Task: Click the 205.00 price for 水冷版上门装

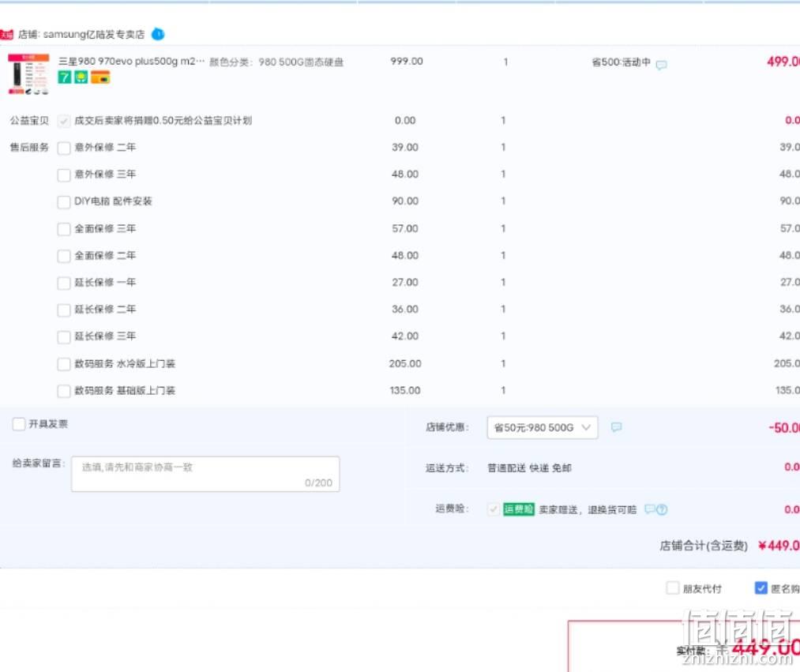Action: click(405, 364)
